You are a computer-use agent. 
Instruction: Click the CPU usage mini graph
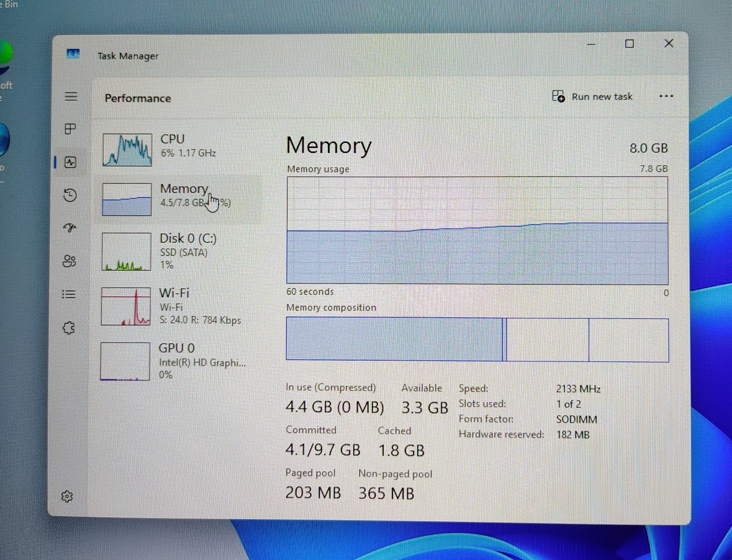coord(127,149)
